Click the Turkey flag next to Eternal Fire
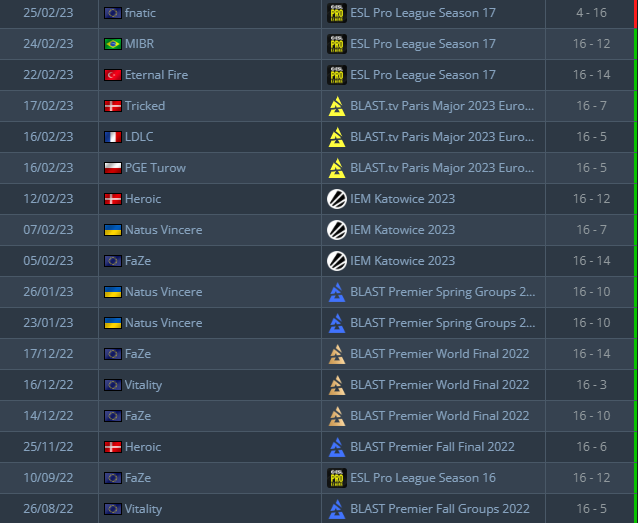This screenshot has height=523, width=638. point(113,75)
